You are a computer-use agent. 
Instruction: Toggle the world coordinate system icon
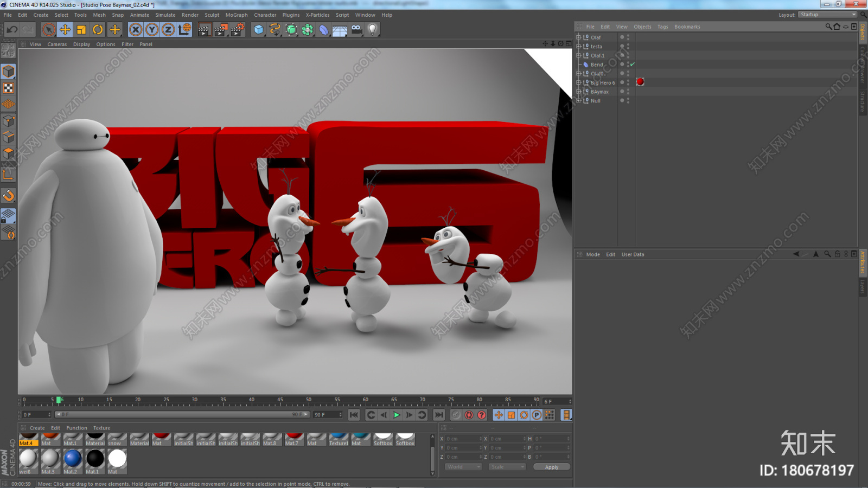[184, 29]
